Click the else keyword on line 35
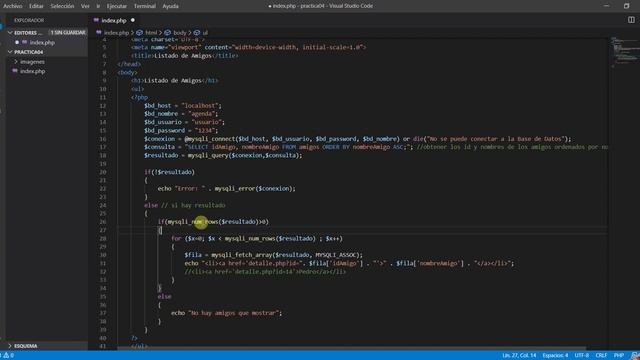 (164, 297)
